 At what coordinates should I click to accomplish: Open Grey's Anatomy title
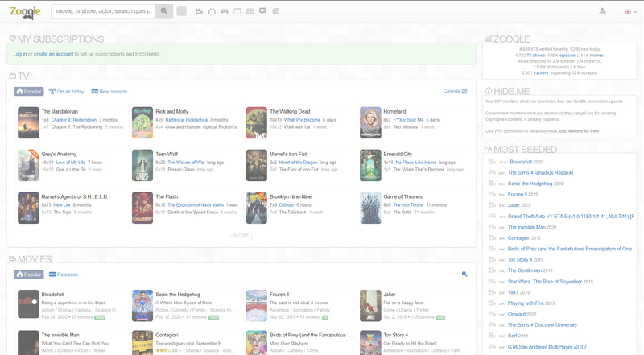[59, 154]
